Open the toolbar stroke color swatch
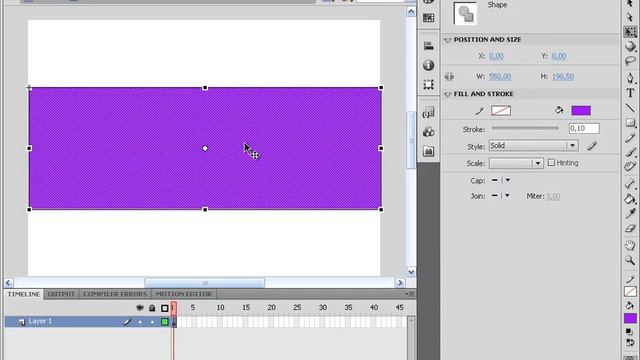Viewport: 640px width, 360px height. (630, 292)
